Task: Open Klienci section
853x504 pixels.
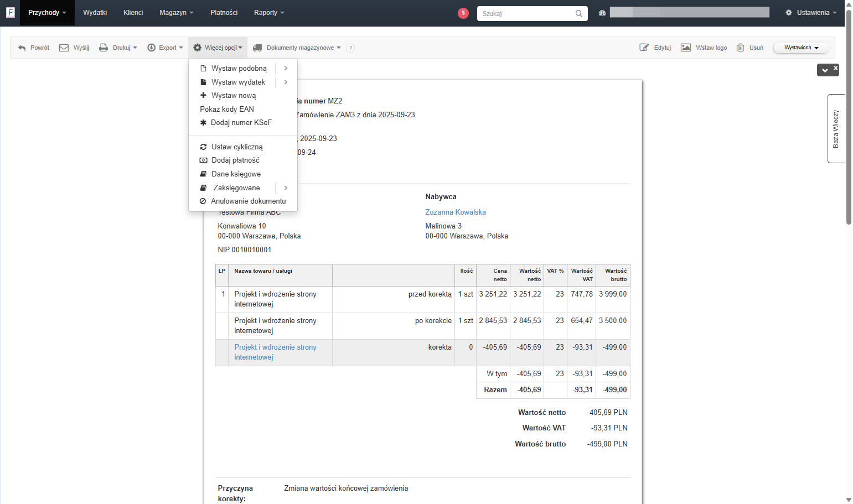Action: click(133, 13)
